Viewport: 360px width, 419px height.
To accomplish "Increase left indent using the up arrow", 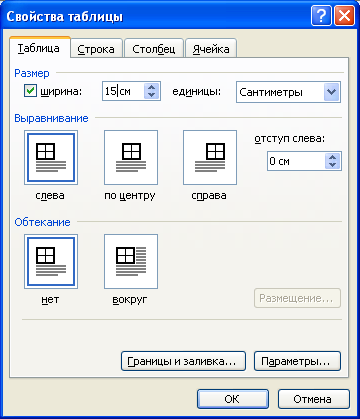I will tap(332, 158).
